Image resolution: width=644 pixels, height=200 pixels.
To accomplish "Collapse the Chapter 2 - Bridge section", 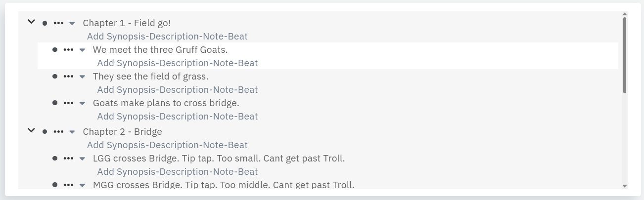I will click(31, 130).
